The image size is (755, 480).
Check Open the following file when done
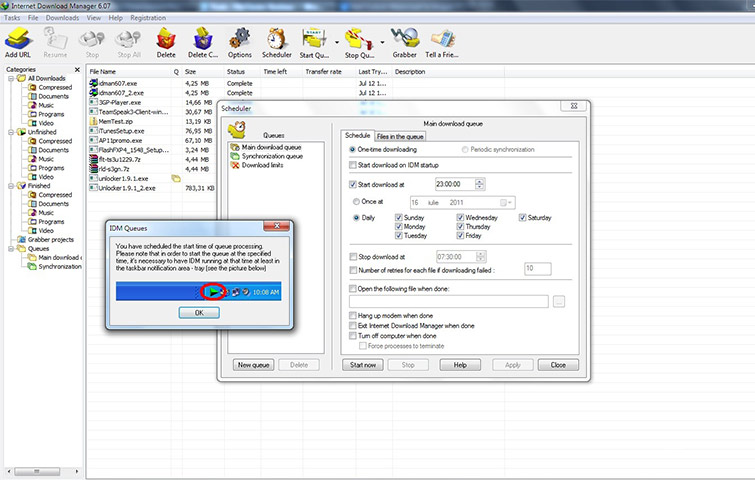(352, 289)
